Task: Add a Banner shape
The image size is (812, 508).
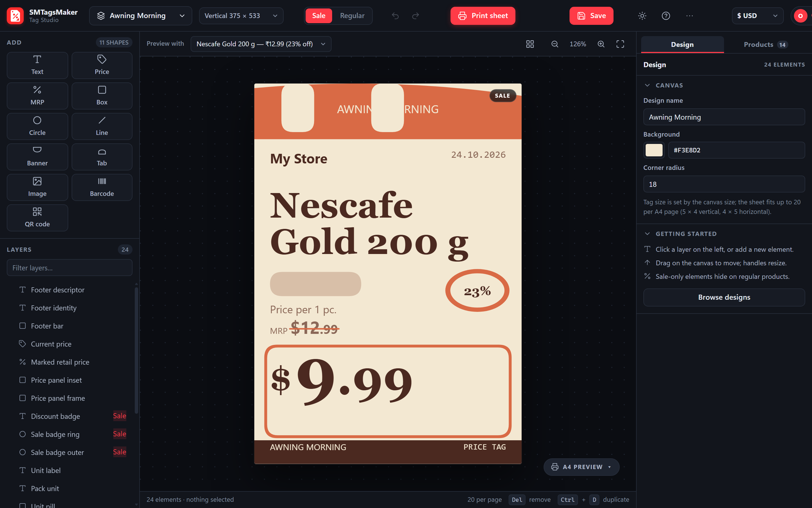Action: tap(37, 157)
